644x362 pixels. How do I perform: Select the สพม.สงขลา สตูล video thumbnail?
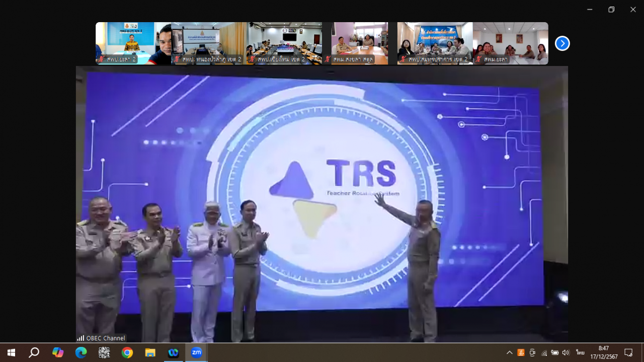(x=360, y=43)
